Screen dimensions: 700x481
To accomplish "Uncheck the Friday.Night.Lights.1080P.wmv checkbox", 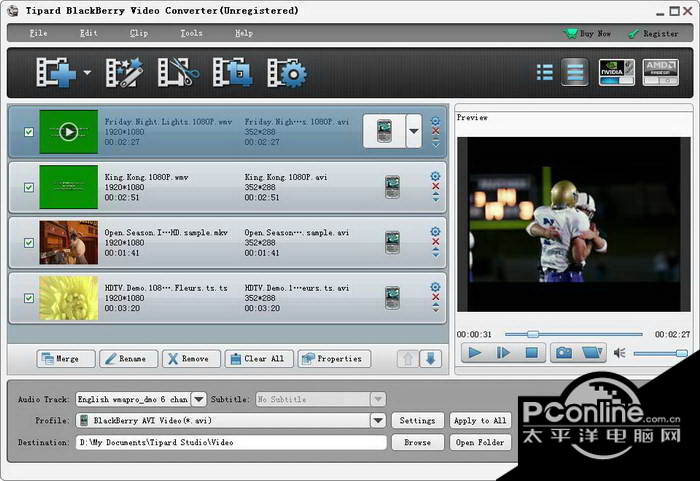I will click(28, 132).
